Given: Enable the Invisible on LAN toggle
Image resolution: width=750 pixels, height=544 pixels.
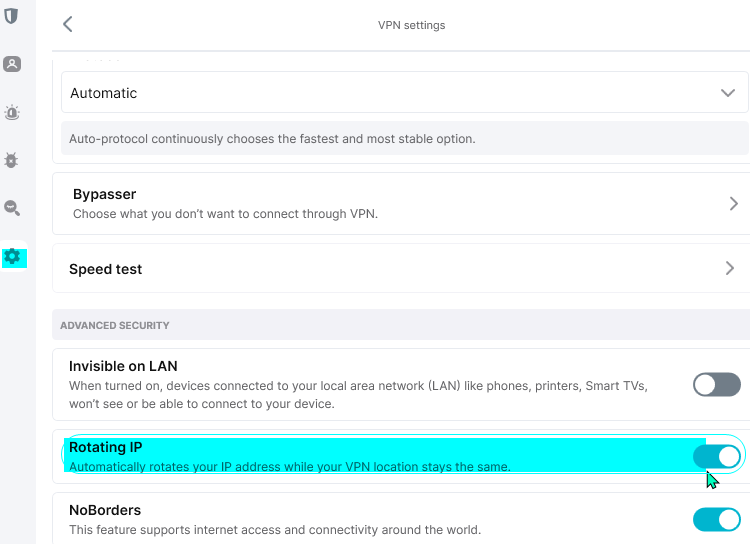Looking at the screenshot, I should (x=716, y=384).
